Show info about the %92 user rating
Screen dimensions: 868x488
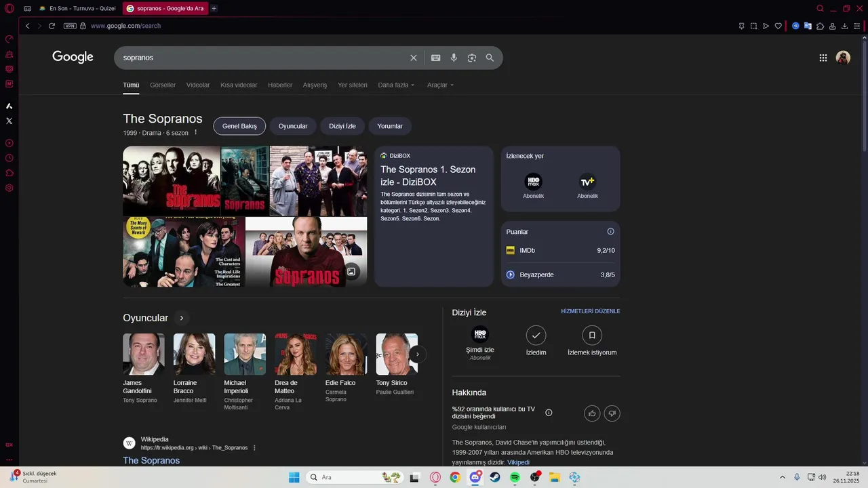tap(549, 413)
